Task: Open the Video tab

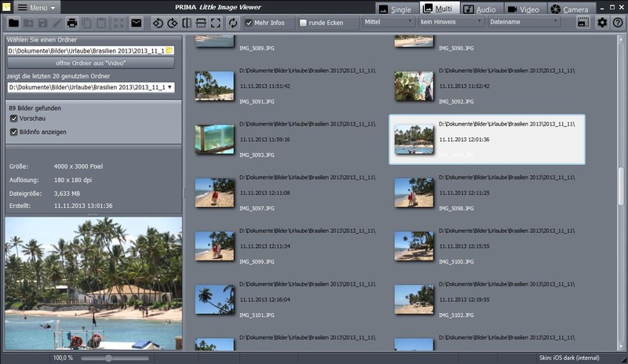Action: coord(524,9)
